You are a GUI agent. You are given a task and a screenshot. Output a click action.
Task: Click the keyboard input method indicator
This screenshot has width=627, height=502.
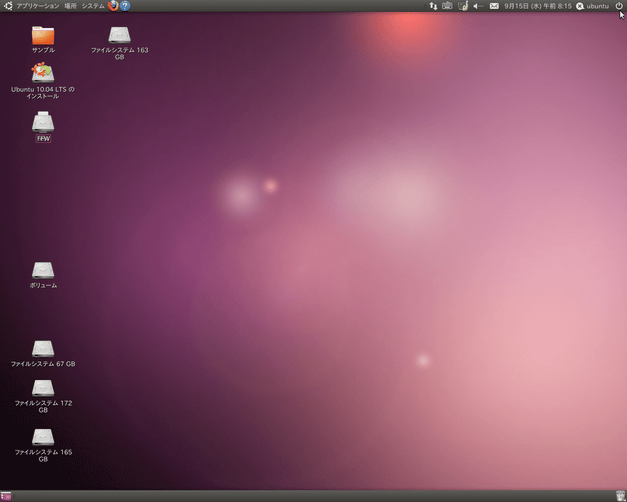[x=447, y=6]
